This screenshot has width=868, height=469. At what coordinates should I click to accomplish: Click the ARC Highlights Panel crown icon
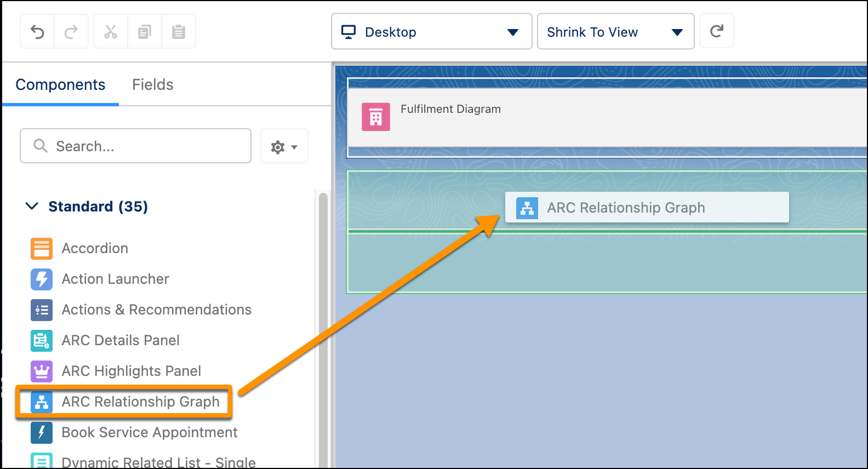[41, 371]
